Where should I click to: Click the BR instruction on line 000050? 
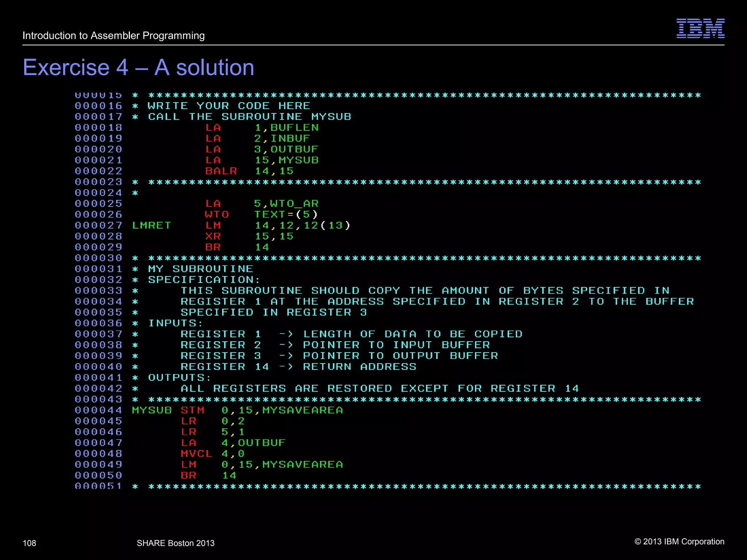pyautogui.click(x=189, y=475)
